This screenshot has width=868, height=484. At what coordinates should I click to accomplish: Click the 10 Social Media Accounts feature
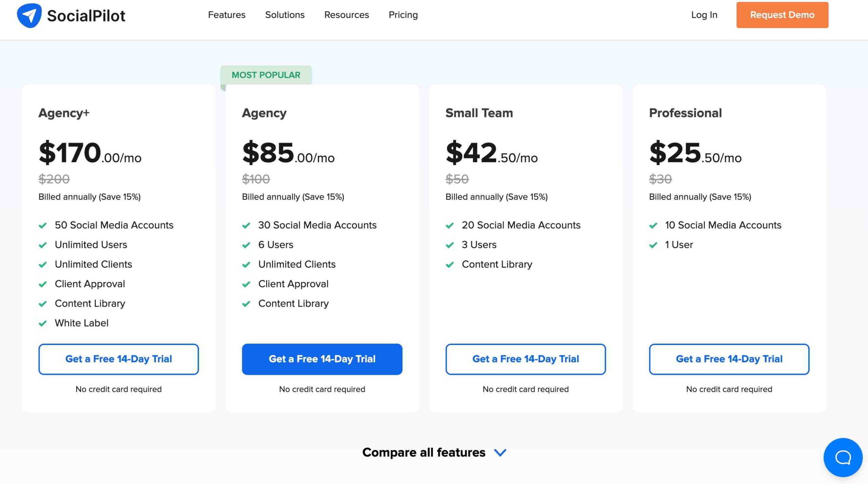(x=723, y=225)
